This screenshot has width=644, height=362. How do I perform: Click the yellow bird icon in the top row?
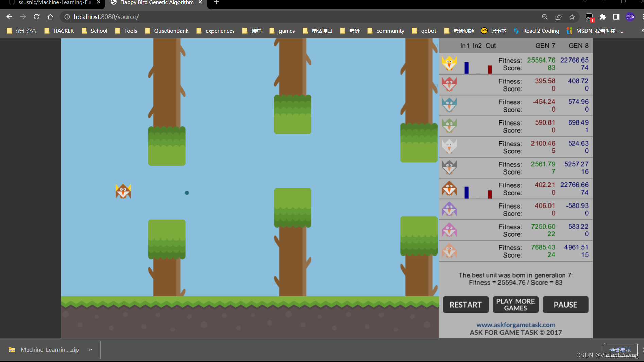[x=449, y=63]
